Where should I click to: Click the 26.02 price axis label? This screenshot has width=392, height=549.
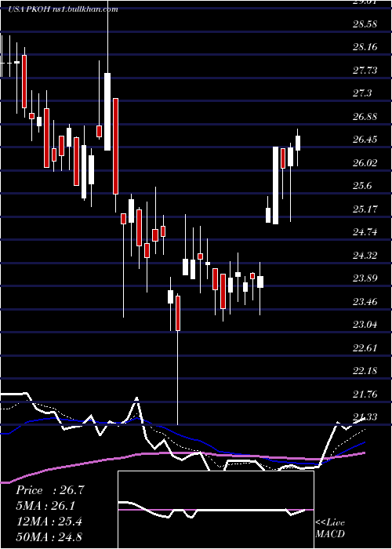coord(365,163)
